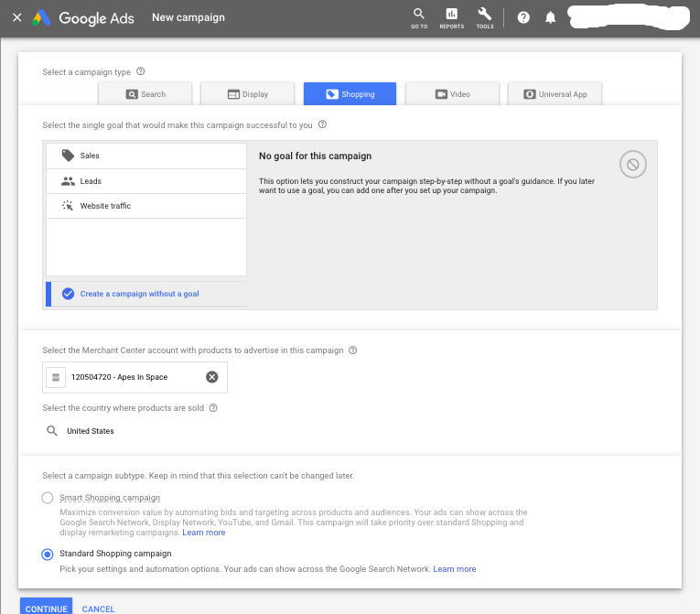Select Standard Shopping campaign radio button
This screenshot has width=700, height=614.
(x=48, y=554)
